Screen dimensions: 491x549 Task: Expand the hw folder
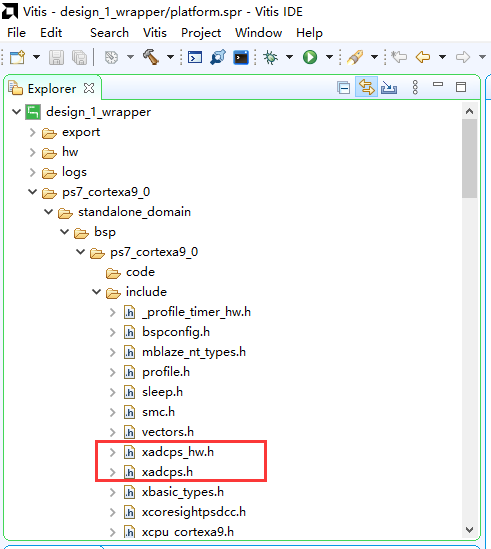pyautogui.click(x=33, y=152)
